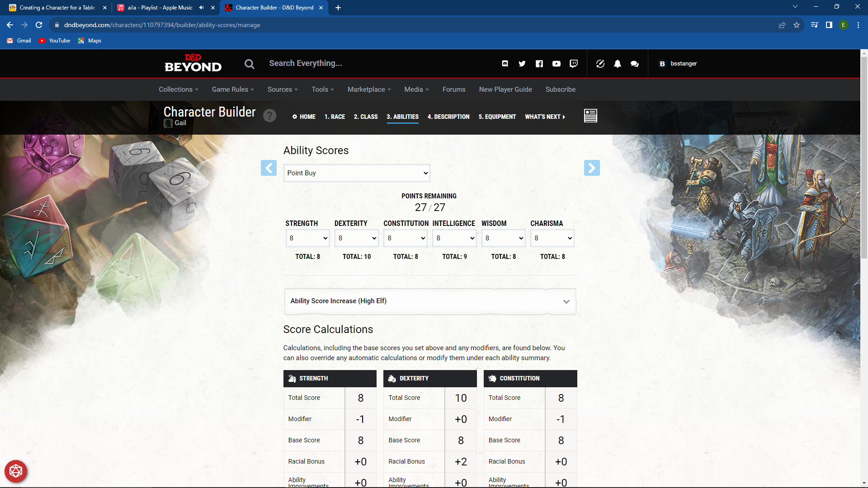Open the dice roller icon

point(600,64)
